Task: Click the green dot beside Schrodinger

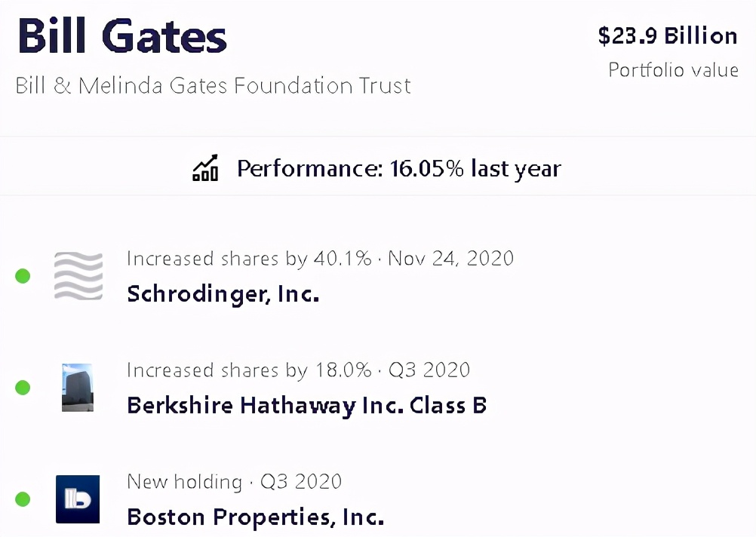Action: (23, 276)
